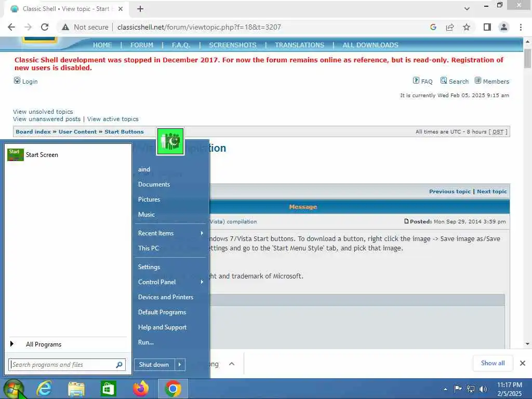Image resolution: width=532 pixels, height=399 pixels.
Task: Open the Google icon in address bar
Action: click(x=433, y=27)
